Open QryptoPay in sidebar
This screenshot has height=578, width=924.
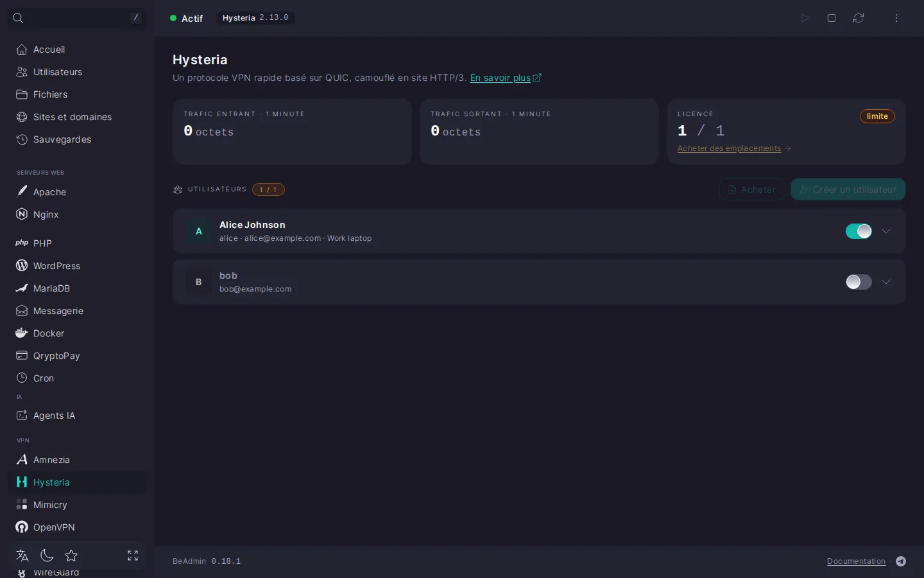[x=77, y=356]
